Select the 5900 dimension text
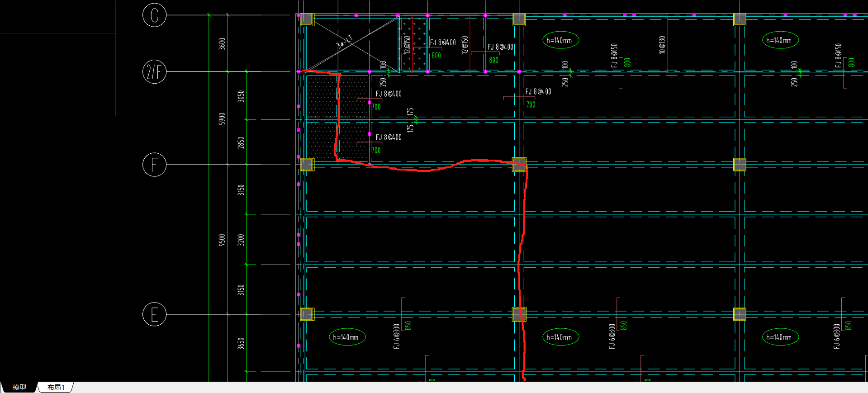 coord(222,118)
